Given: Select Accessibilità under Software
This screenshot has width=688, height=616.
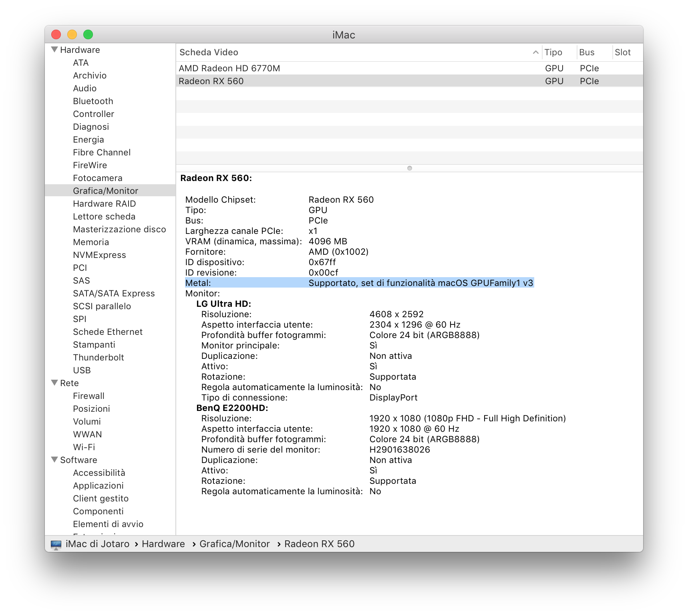Looking at the screenshot, I should click(99, 473).
